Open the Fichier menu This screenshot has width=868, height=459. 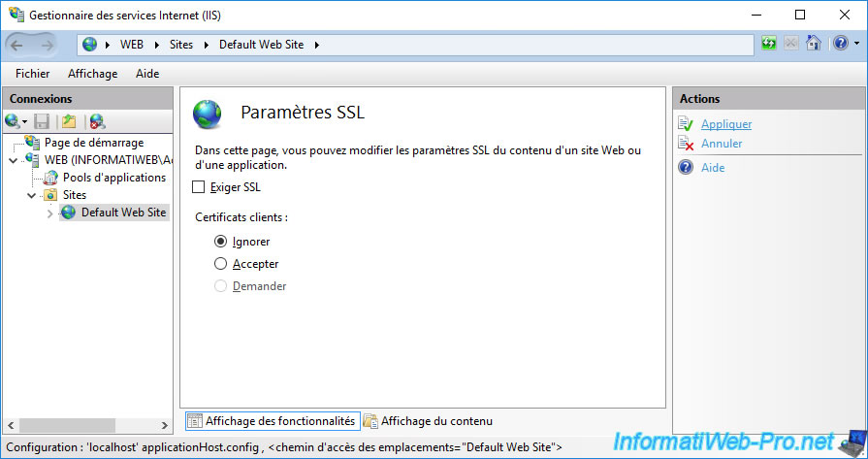pyautogui.click(x=33, y=74)
